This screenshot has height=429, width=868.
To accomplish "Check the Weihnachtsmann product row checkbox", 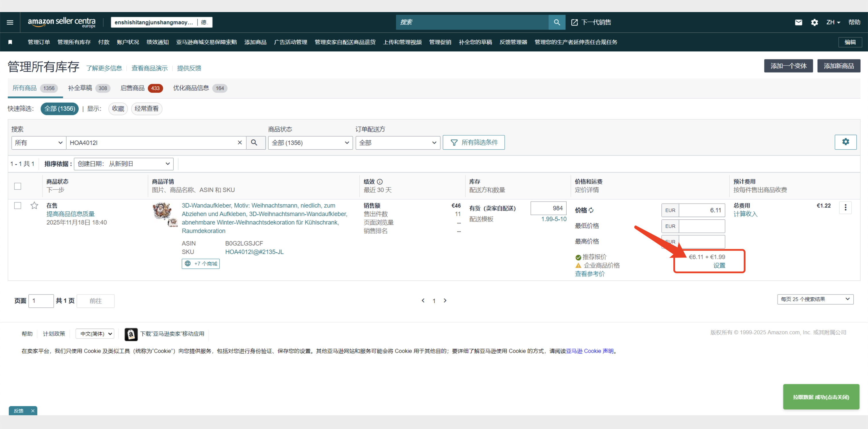I will tap(18, 205).
